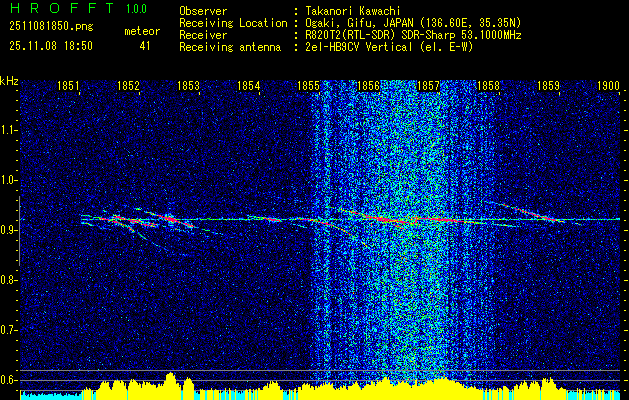This screenshot has width=629, height=400.
Task: Click the gray vertical frequency range bar
Action: [19, 231]
